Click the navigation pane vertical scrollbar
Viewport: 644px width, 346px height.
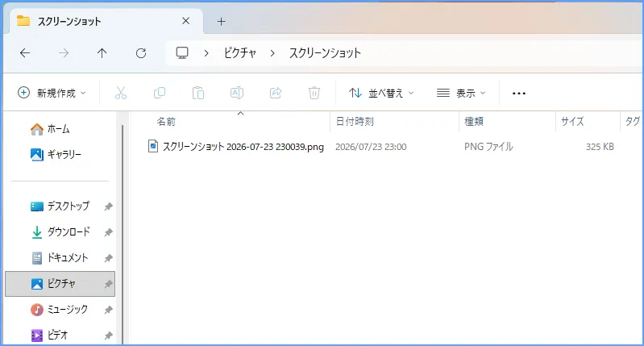coord(123,234)
